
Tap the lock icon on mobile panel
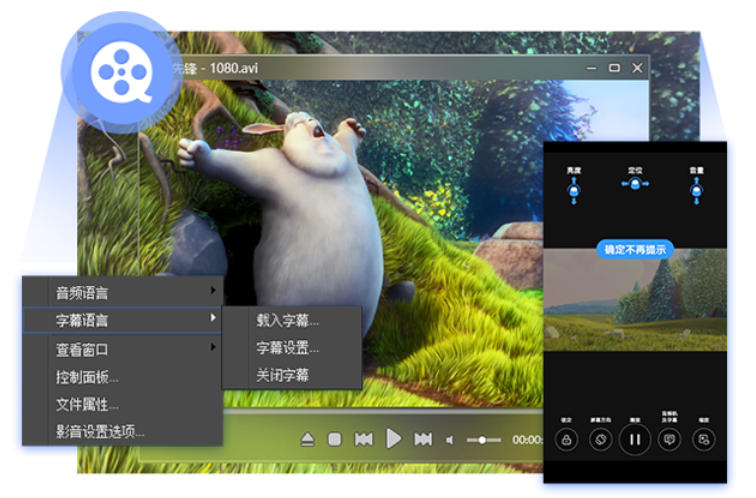[x=566, y=439]
